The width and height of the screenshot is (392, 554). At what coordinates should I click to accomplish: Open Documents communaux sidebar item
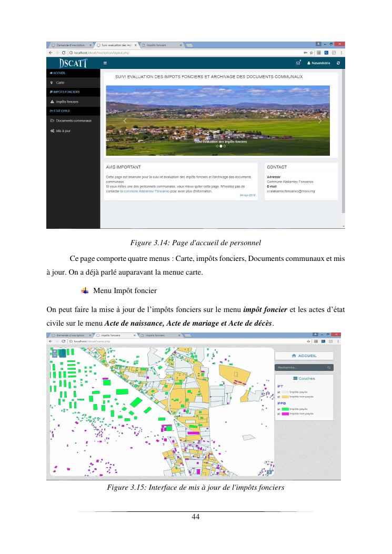(x=74, y=120)
